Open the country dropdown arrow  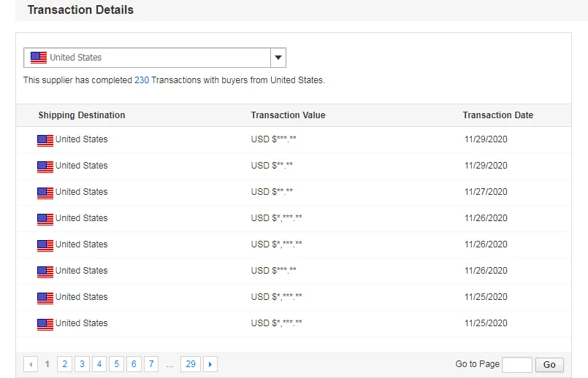278,58
